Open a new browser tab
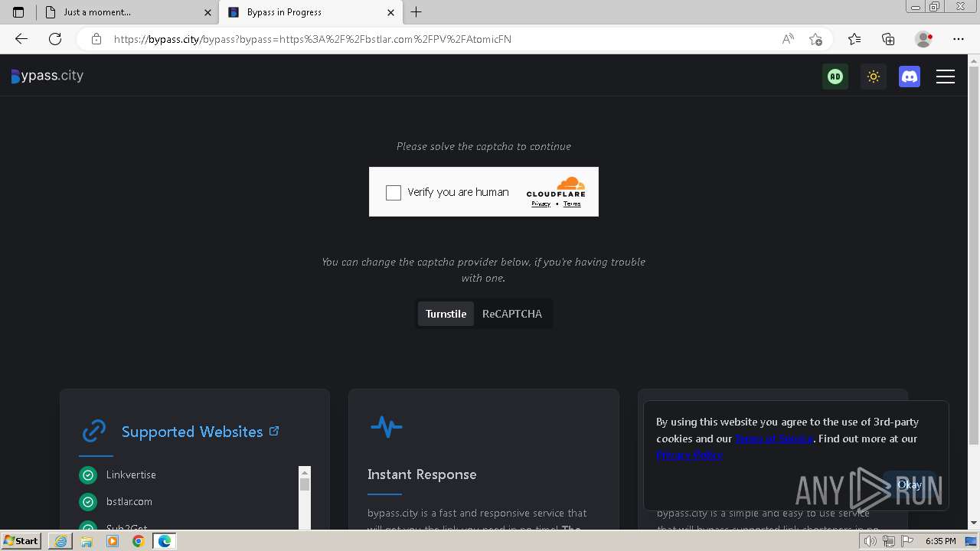 pyautogui.click(x=416, y=12)
